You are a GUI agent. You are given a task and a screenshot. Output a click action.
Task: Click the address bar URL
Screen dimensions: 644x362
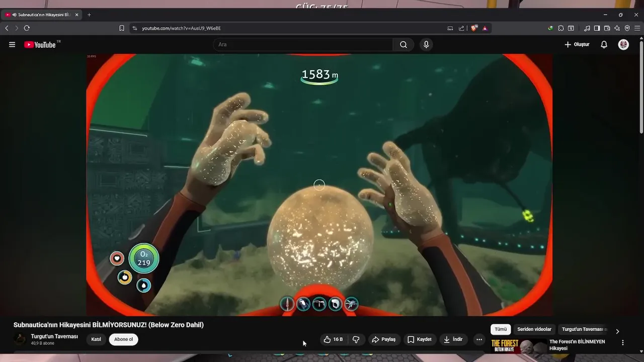pyautogui.click(x=181, y=28)
